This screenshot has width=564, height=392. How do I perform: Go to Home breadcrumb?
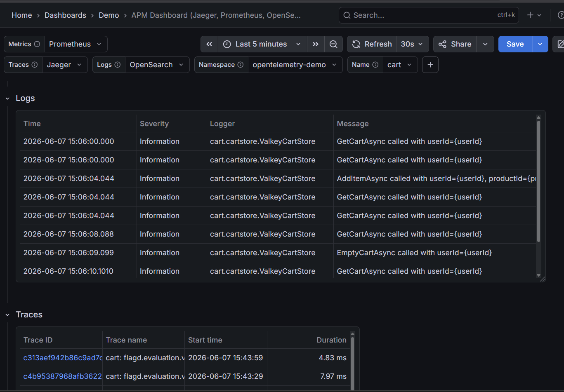pos(22,15)
